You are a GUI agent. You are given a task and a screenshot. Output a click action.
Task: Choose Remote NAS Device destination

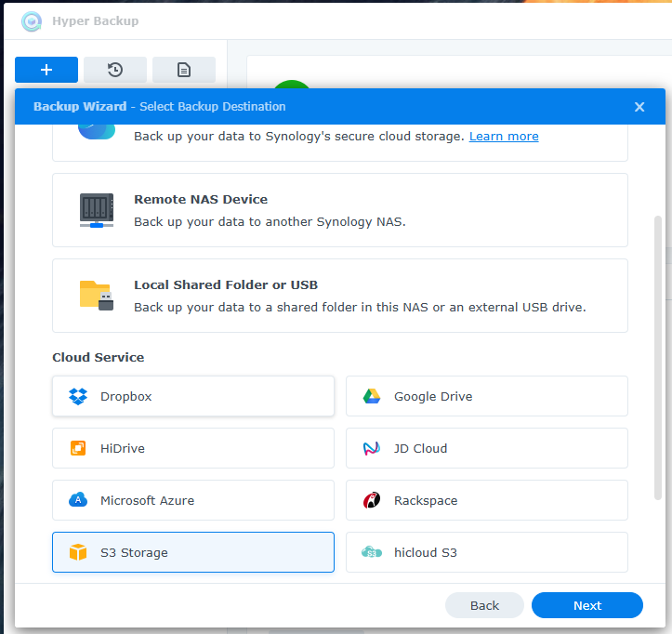[x=340, y=210]
